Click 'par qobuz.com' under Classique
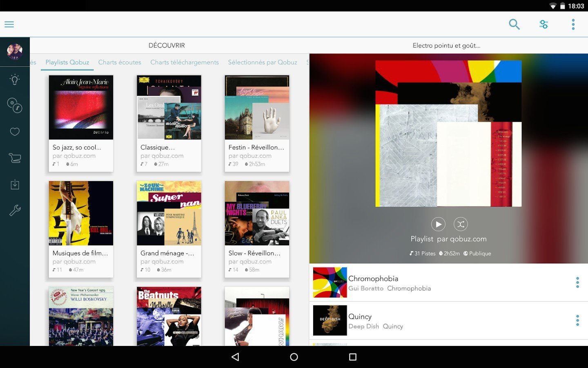 tap(162, 156)
